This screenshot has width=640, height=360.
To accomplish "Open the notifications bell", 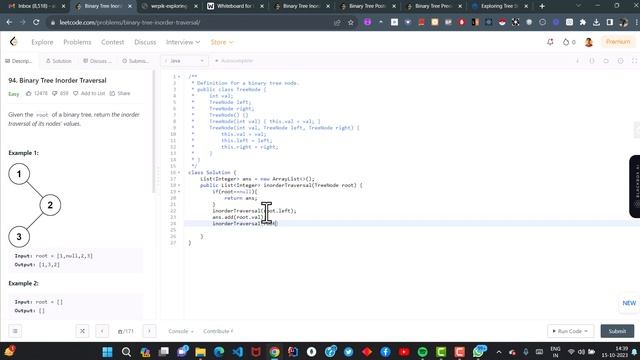I will click(550, 42).
